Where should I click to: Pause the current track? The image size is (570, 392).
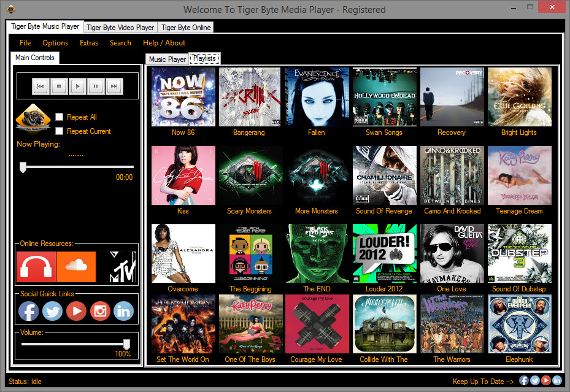tap(96, 86)
